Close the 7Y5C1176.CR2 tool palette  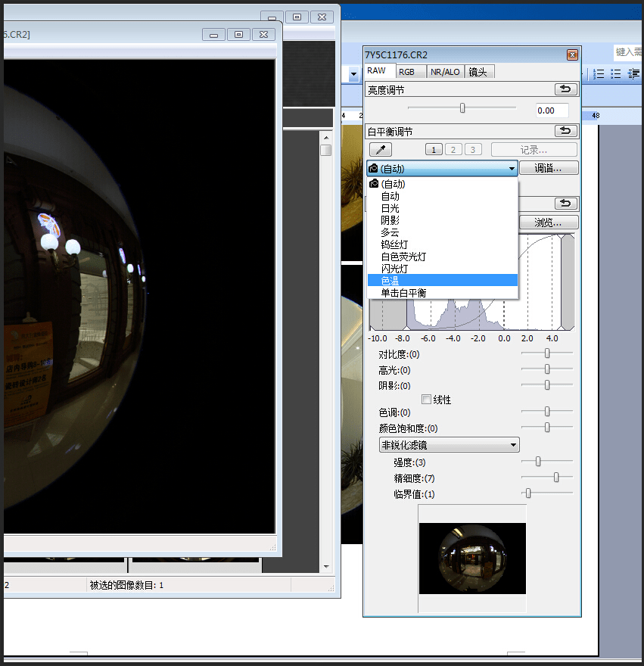(x=572, y=54)
